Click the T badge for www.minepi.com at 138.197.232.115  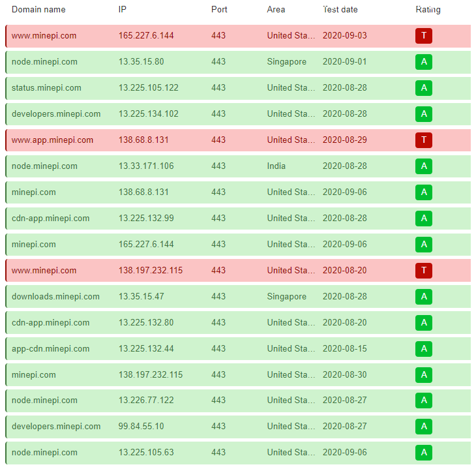pos(423,271)
